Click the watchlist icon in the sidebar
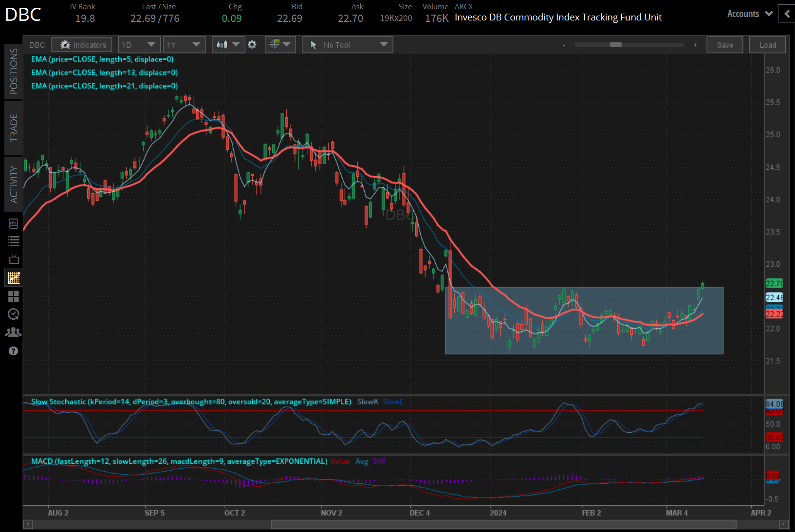 13,241
